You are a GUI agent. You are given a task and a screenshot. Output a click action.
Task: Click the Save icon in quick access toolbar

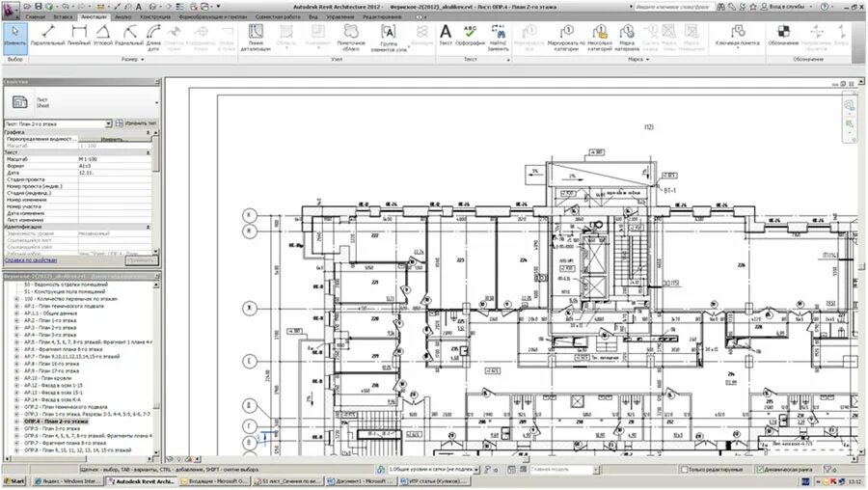tap(38, 7)
